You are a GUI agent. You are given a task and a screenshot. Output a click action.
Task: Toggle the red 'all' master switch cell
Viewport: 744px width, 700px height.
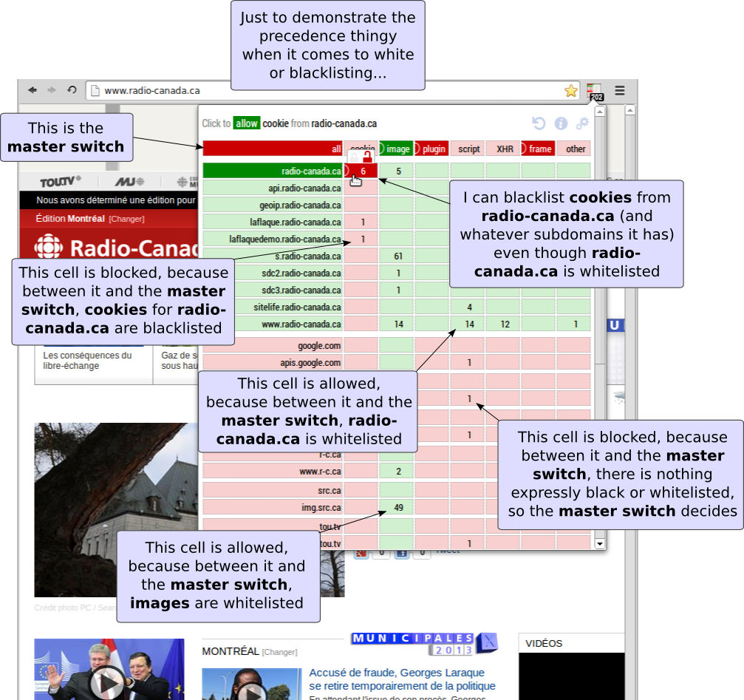pyautogui.click(x=273, y=149)
